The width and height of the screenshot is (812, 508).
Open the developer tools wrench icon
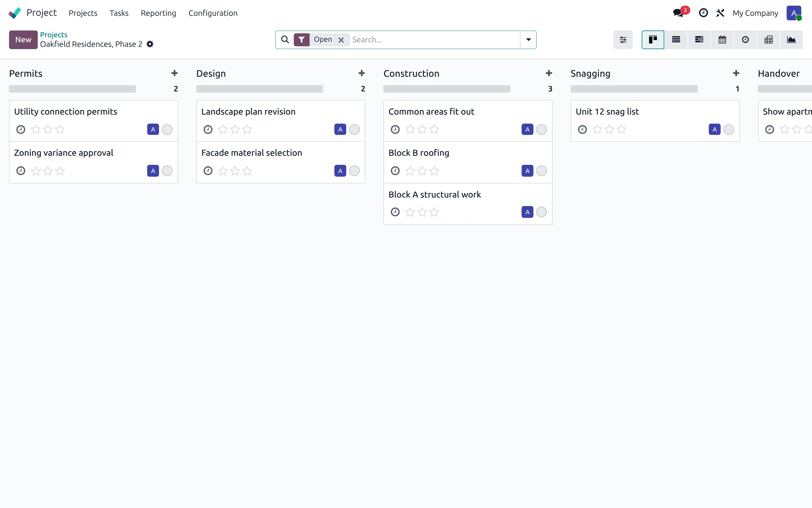(x=720, y=13)
